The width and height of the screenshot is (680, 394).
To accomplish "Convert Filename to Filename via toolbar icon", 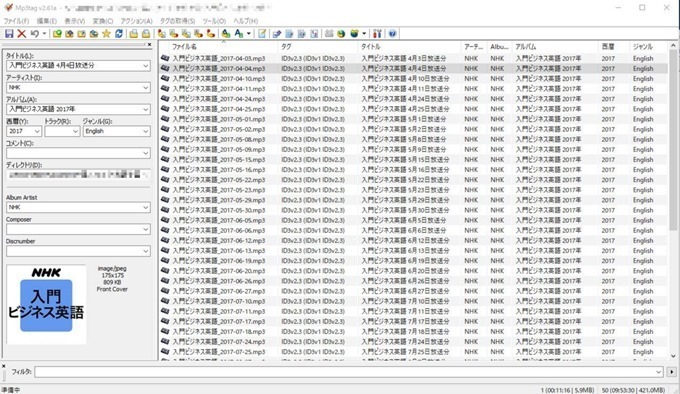I will click(x=186, y=34).
